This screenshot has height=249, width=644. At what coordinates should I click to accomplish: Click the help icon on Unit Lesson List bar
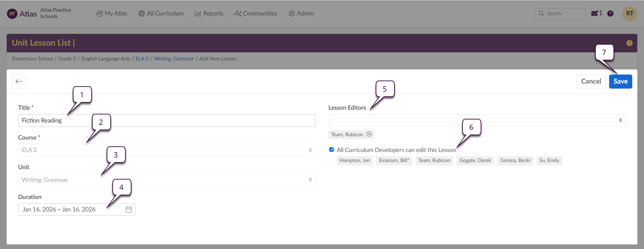(629, 43)
